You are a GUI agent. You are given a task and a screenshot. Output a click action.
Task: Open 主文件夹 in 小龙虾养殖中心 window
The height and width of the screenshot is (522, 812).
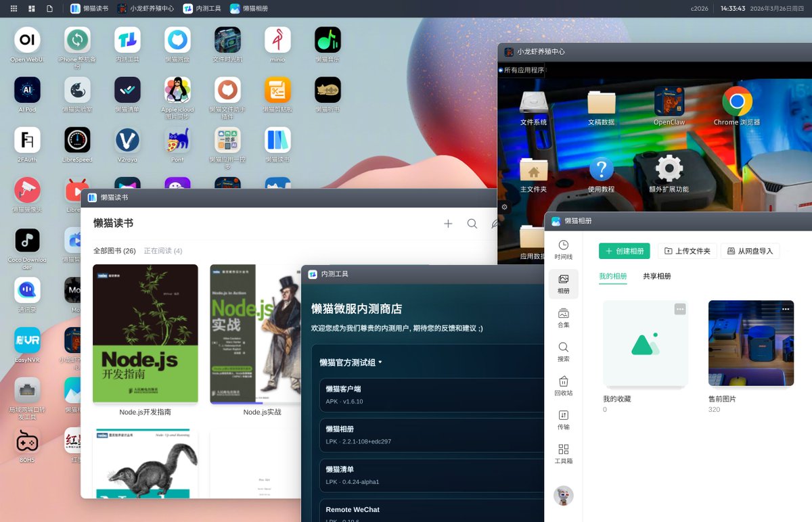coord(533,168)
